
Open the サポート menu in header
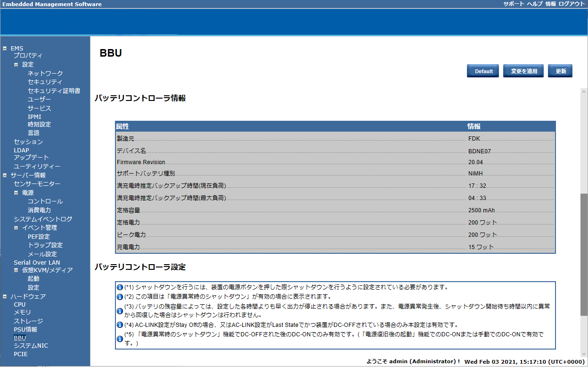coord(514,4)
